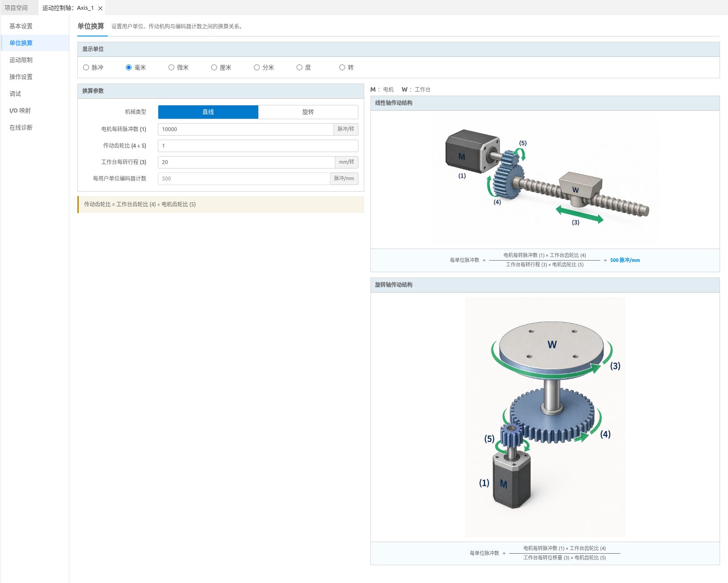This screenshot has width=728, height=583.
Task: Click the 脉冲/mm unit label
Action: click(x=344, y=179)
